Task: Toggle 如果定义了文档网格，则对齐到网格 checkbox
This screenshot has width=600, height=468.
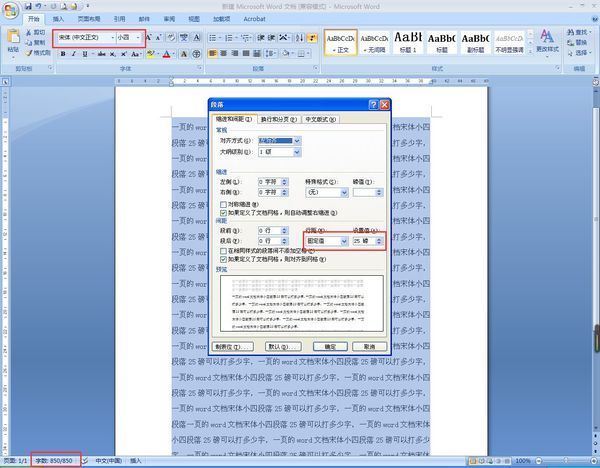Action: coord(223,259)
